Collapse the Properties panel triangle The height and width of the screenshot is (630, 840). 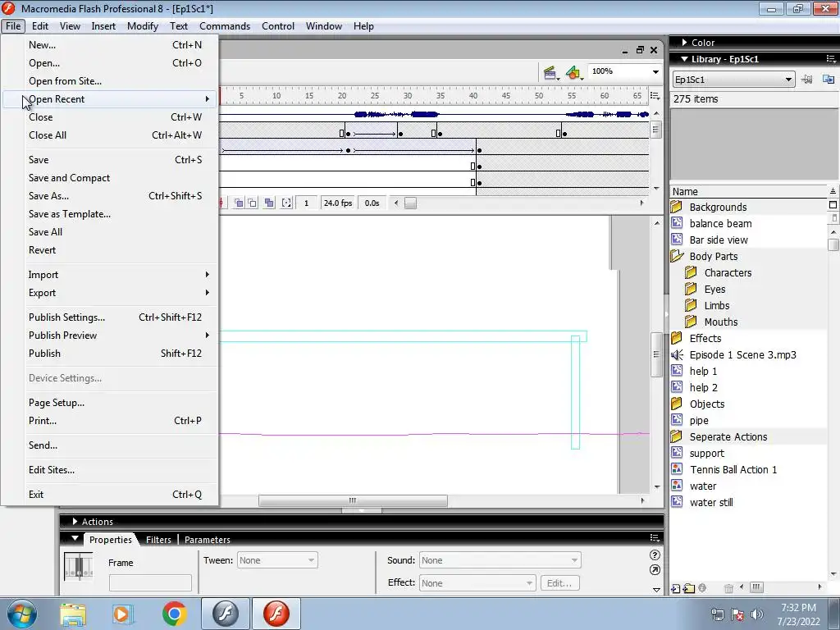[x=75, y=538]
